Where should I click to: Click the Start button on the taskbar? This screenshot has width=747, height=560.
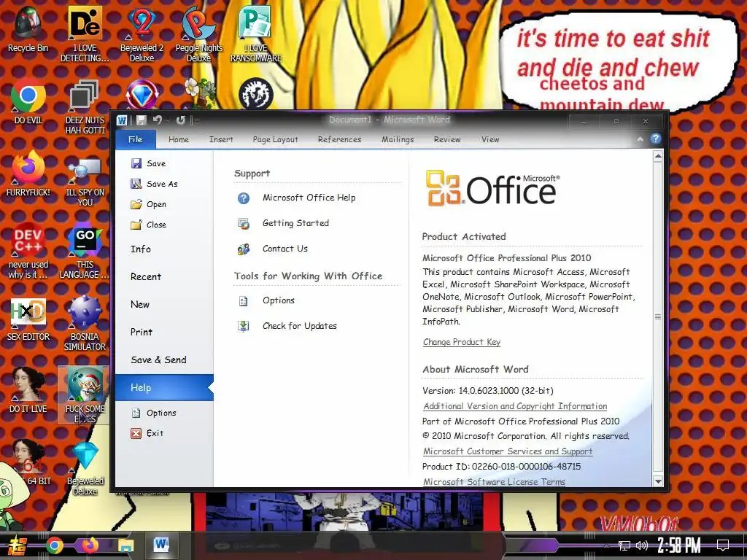pyautogui.click(x=18, y=545)
